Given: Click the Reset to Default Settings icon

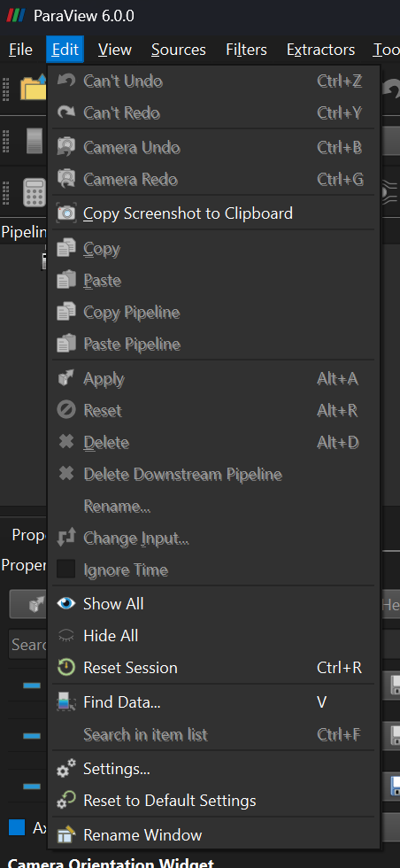Looking at the screenshot, I should [x=66, y=801].
